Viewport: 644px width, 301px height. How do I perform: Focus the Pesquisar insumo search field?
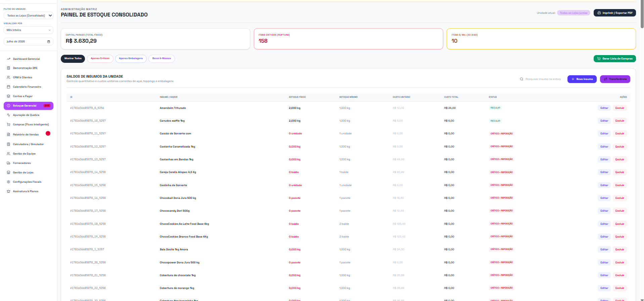point(541,79)
